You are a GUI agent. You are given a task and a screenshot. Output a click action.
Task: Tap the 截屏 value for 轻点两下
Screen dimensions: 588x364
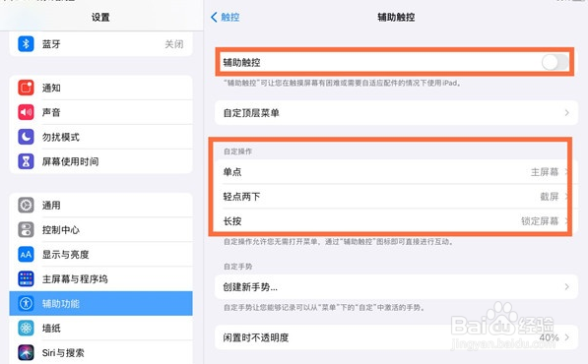[550, 196]
